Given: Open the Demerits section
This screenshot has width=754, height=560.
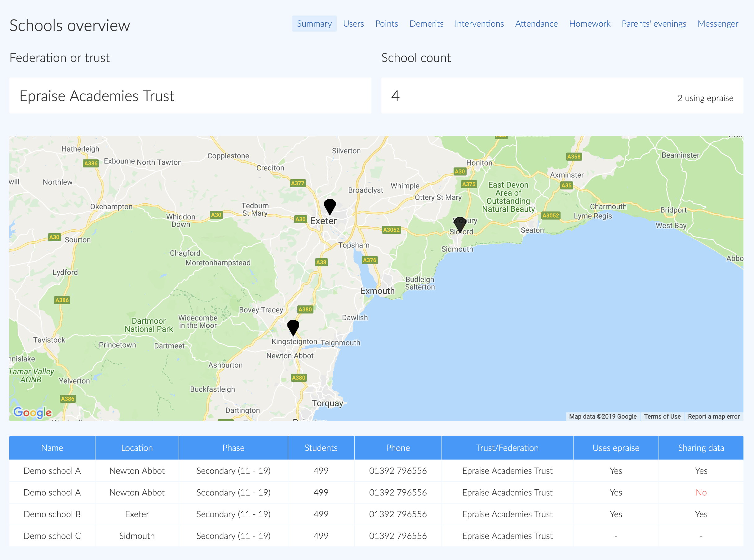Looking at the screenshot, I should pos(426,24).
